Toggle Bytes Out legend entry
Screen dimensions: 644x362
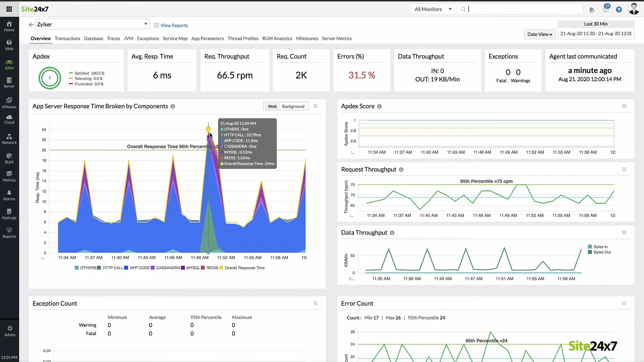[599, 252]
